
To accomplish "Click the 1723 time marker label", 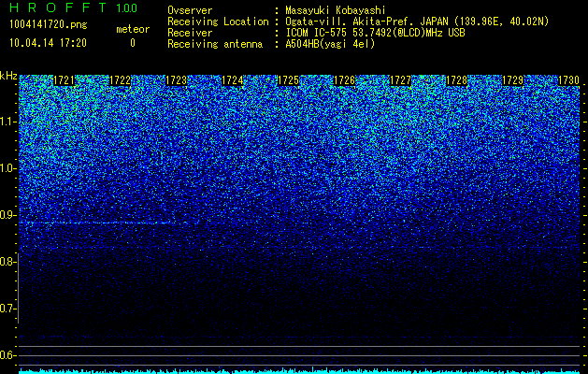I will [x=177, y=80].
